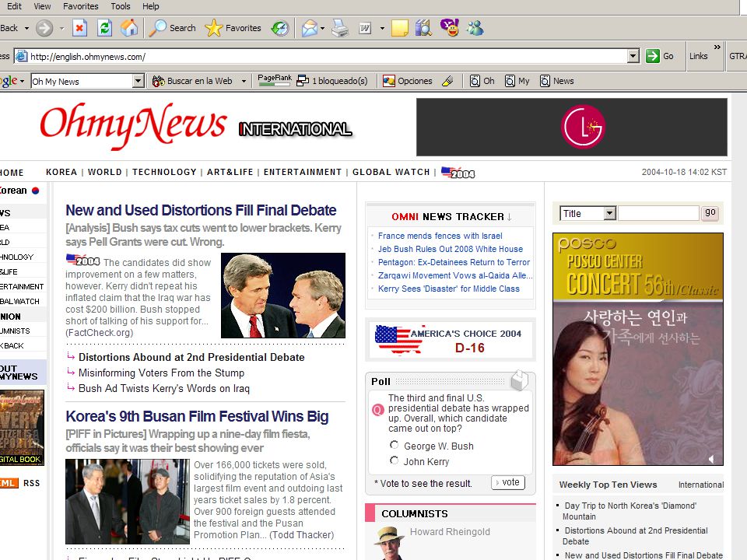Open the Kerry and Bush debate photo

[283, 296]
